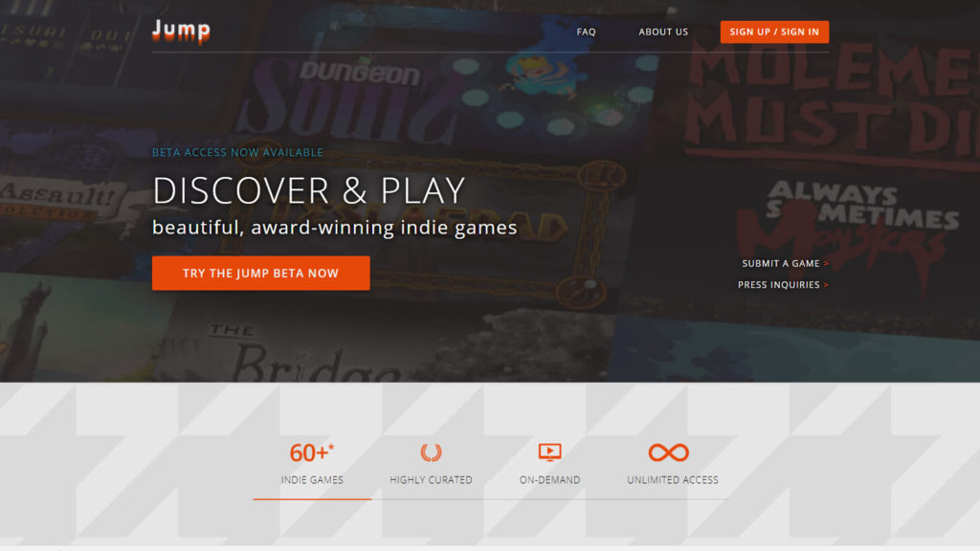Screen dimensions: 980x551
Task: Click the laurel wreath Highly Curated icon
Action: pyautogui.click(x=431, y=452)
